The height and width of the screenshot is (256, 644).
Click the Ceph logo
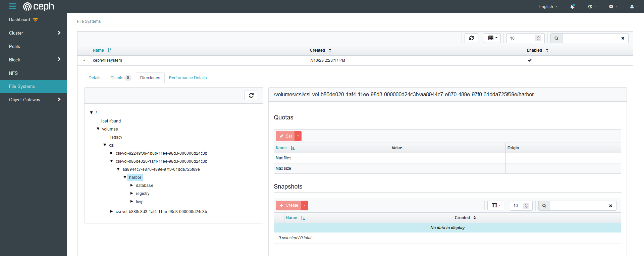point(38,6)
